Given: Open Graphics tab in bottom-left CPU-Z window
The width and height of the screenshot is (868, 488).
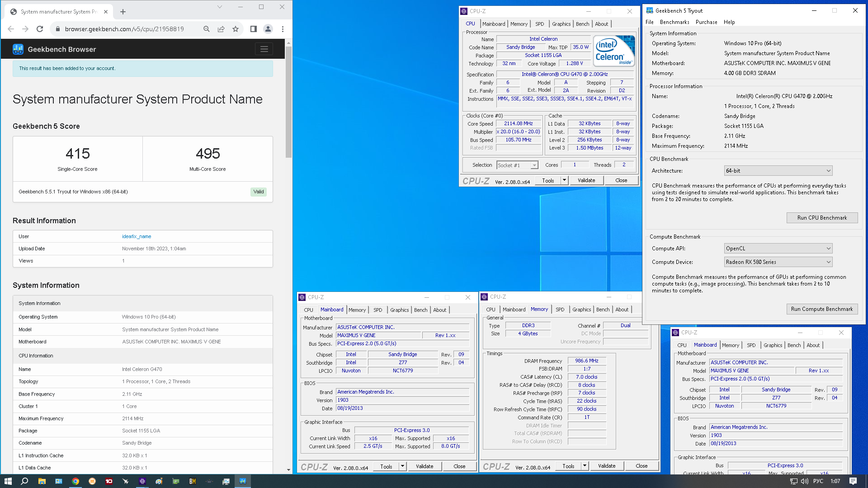Looking at the screenshot, I should pos(399,310).
